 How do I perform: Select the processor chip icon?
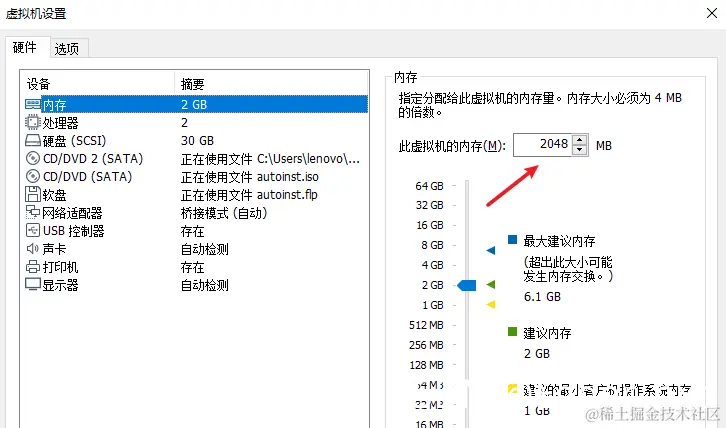coord(32,122)
